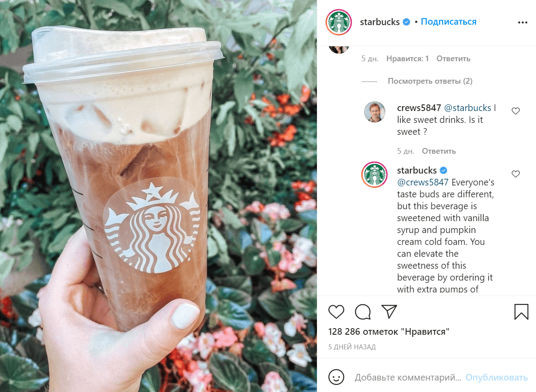The width and height of the screenshot is (536, 392).
Task: Open the crews5847 username link
Action: tap(419, 108)
